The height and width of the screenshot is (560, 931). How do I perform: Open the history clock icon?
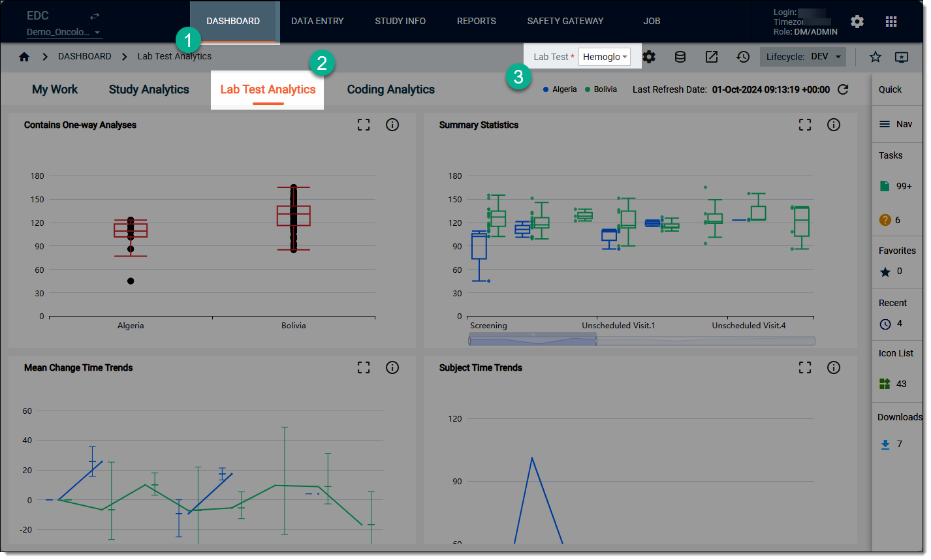[743, 57]
